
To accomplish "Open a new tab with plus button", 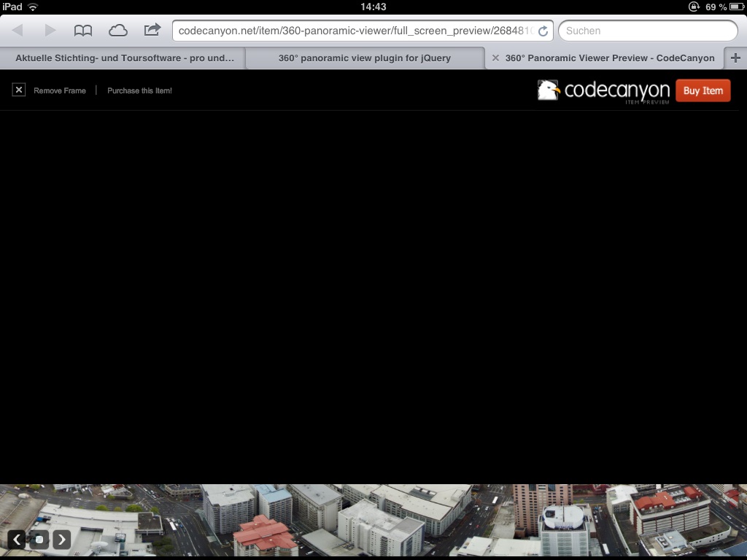I will click(x=735, y=58).
